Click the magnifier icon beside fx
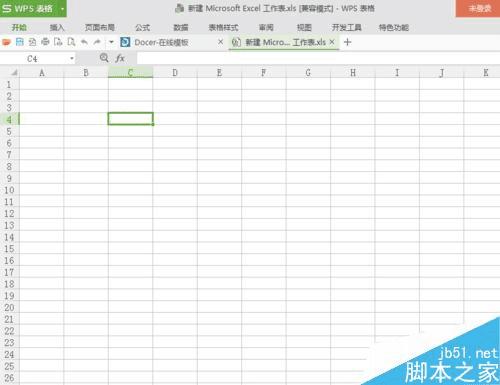 104,58
